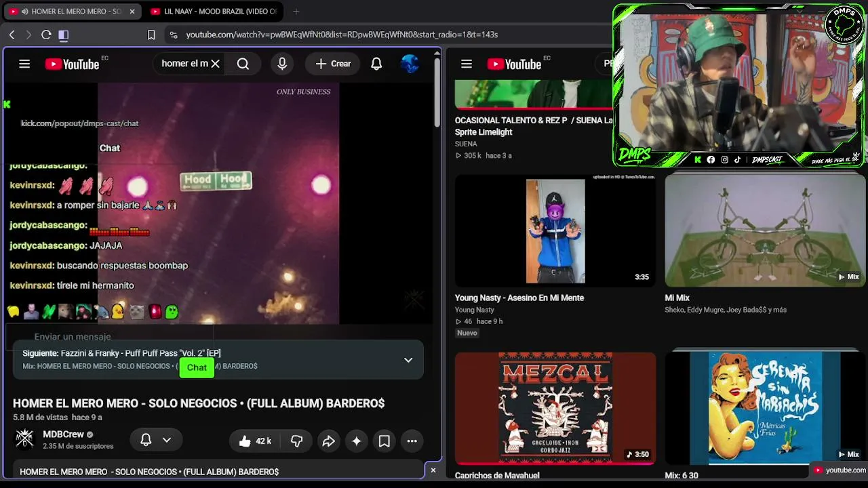This screenshot has width=868, height=488.
Task: Pause the SOLO NEGOCIOS video player
Action: click(x=218, y=203)
